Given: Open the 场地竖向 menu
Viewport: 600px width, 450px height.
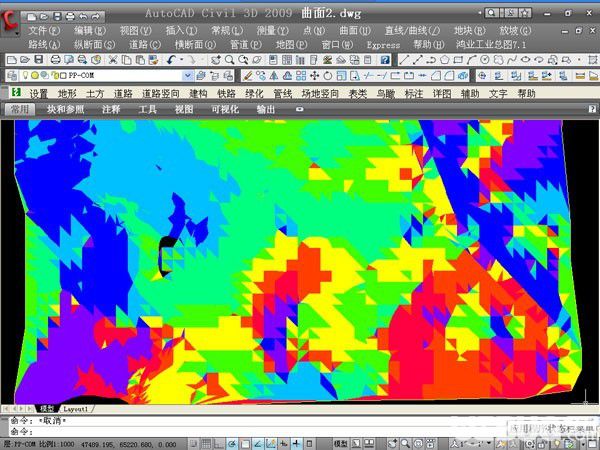Looking at the screenshot, I should 320,93.
